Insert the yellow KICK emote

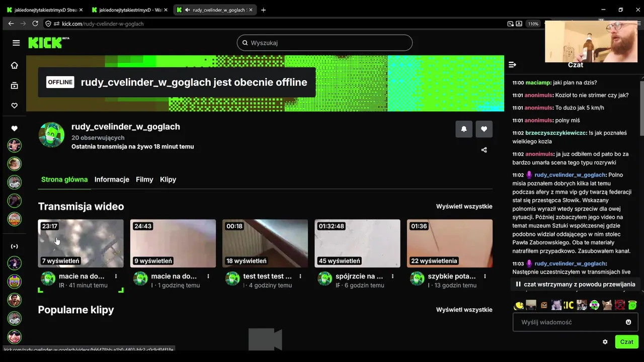[569, 305]
